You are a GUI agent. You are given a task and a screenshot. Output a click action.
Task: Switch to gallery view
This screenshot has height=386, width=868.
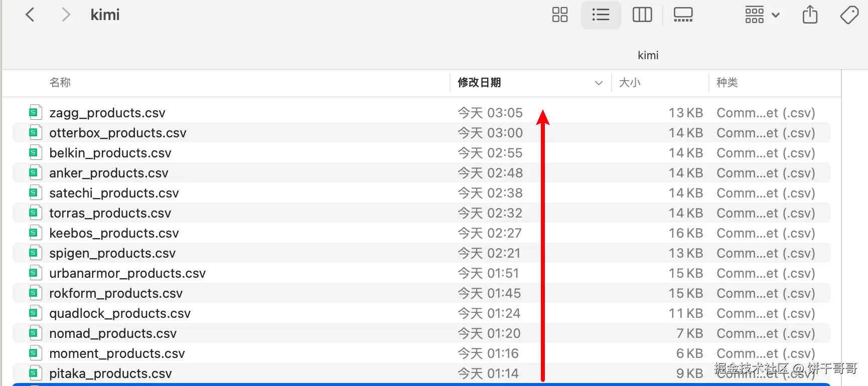tap(683, 15)
